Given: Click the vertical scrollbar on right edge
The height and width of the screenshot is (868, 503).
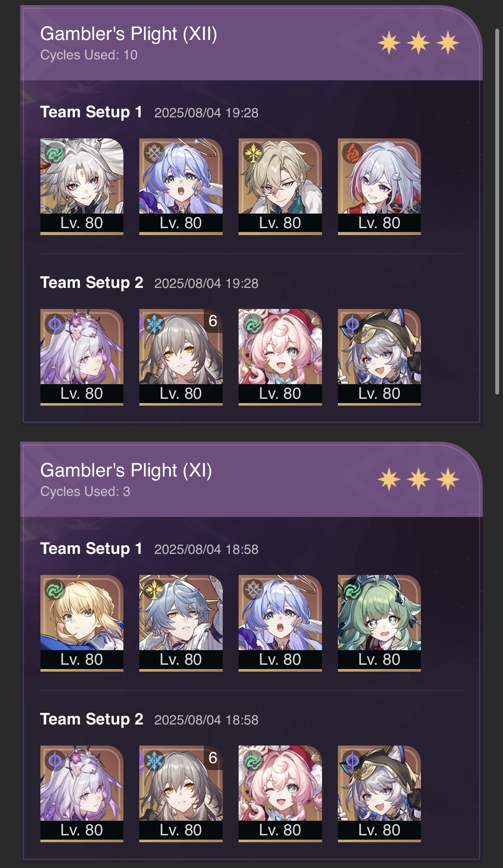Looking at the screenshot, I should [497, 211].
